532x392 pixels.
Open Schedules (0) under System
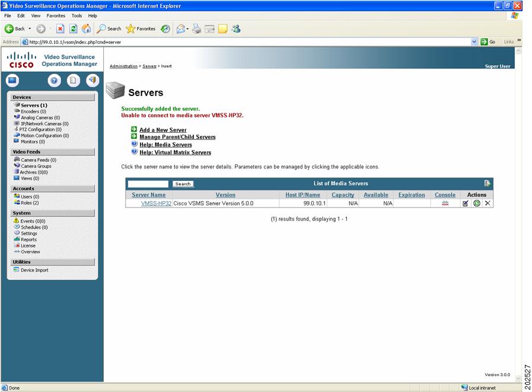point(34,227)
